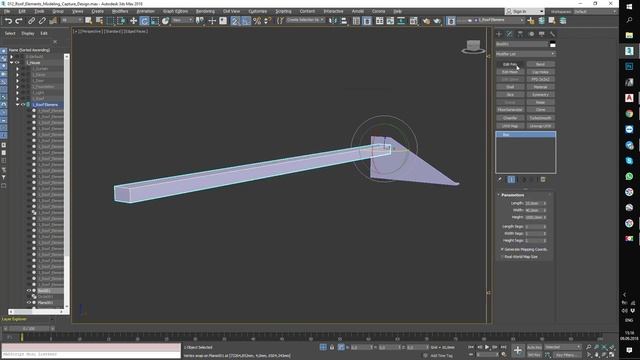This screenshot has height=360, width=640.
Task: Toggle visibility of Plane001 object
Action: coord(29,302)
